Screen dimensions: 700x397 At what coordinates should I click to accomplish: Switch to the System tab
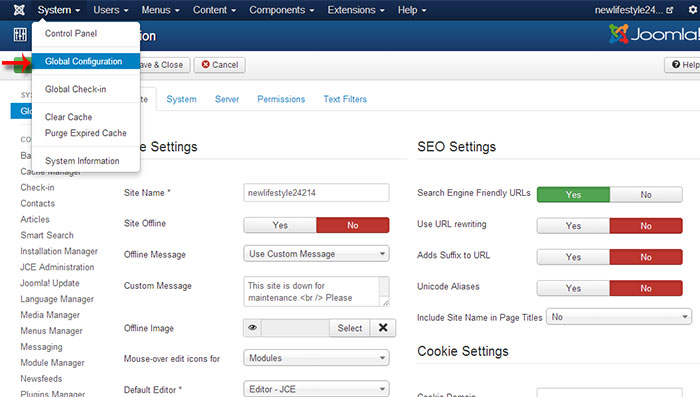[x=181, y=99]
